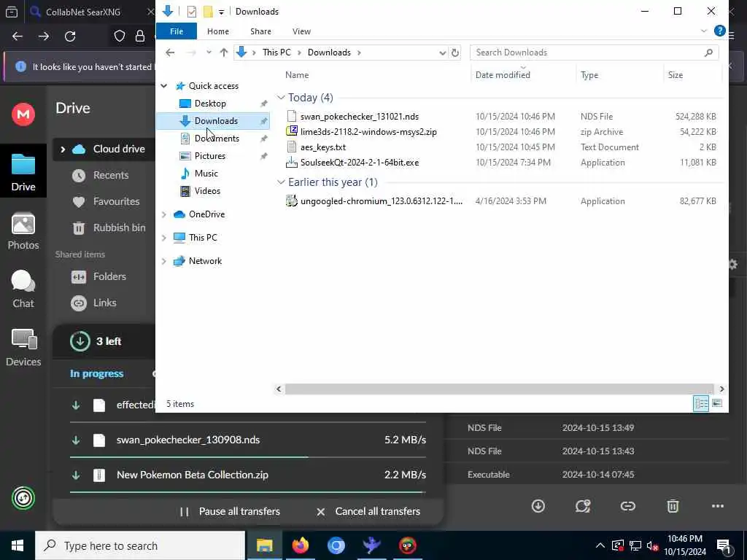Open Chat in the MEGA sidebar
Image resolution: width=747 pixels, height=560 pixels.
coord(23,289)
